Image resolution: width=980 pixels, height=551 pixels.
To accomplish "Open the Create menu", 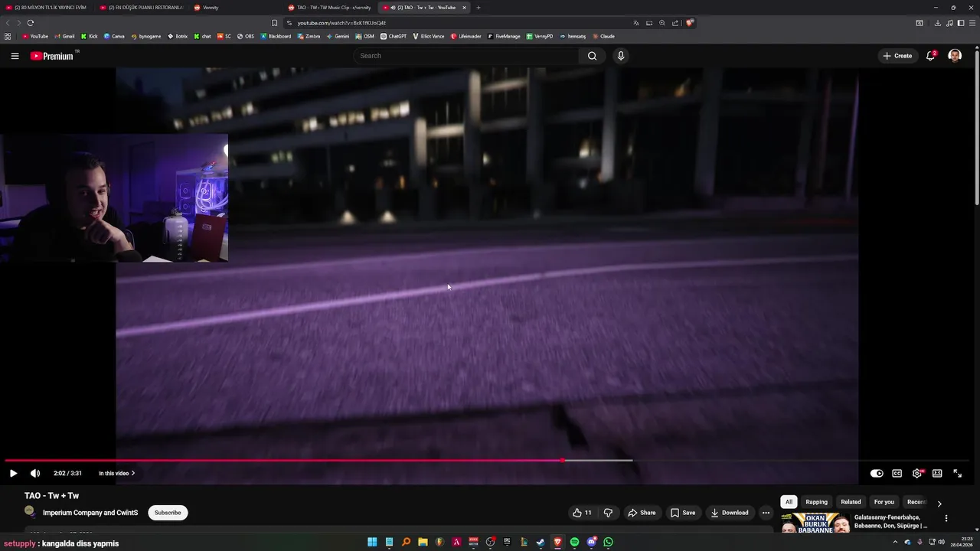I will [x=897, y=56].
